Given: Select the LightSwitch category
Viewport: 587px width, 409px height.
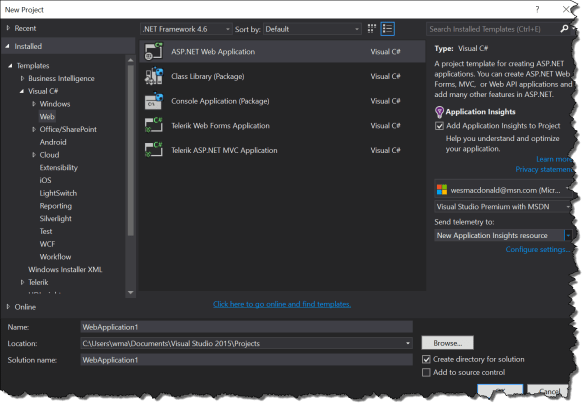Looking at the screenshot, I should click(x=58, y=193).
